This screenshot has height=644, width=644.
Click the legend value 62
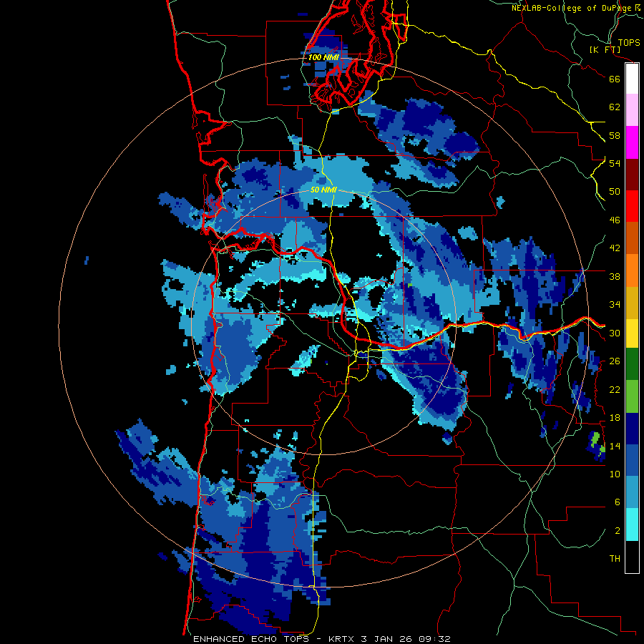click(615, 107)
